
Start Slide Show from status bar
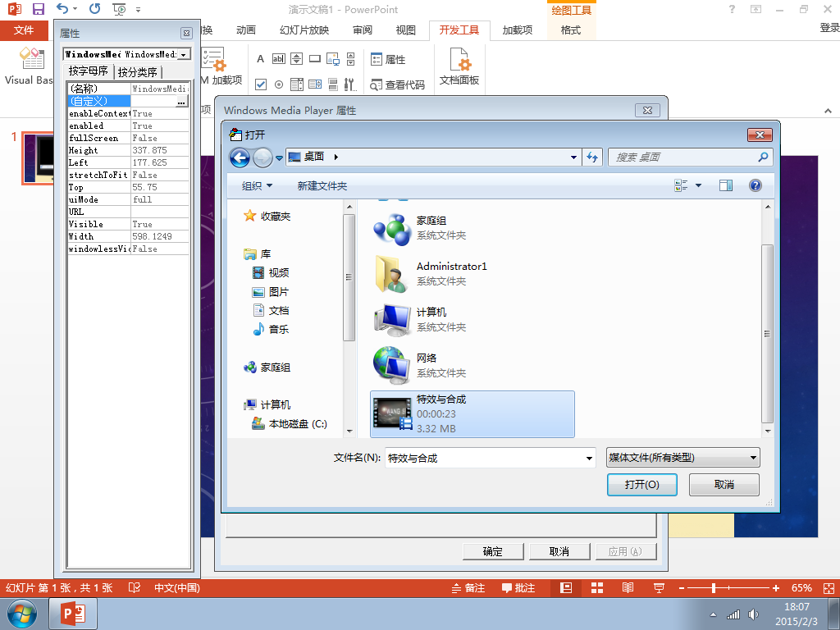(659, 587)
